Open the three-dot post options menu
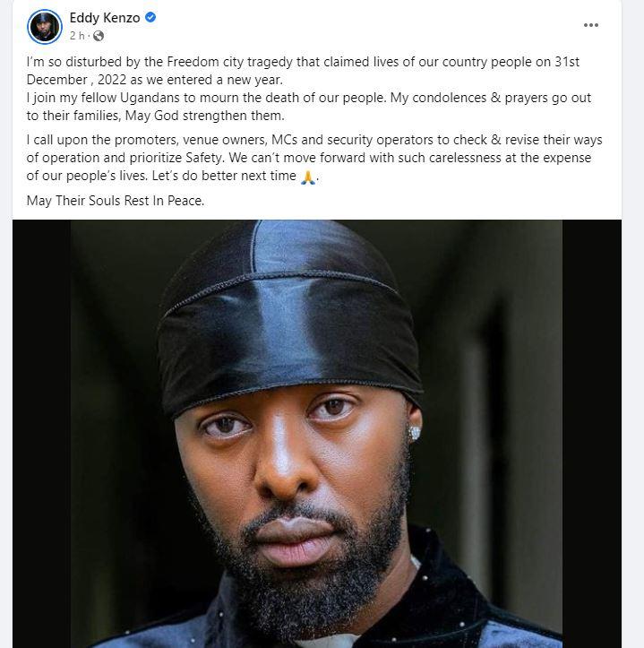644x648 pixels. (x=591, y=25)
